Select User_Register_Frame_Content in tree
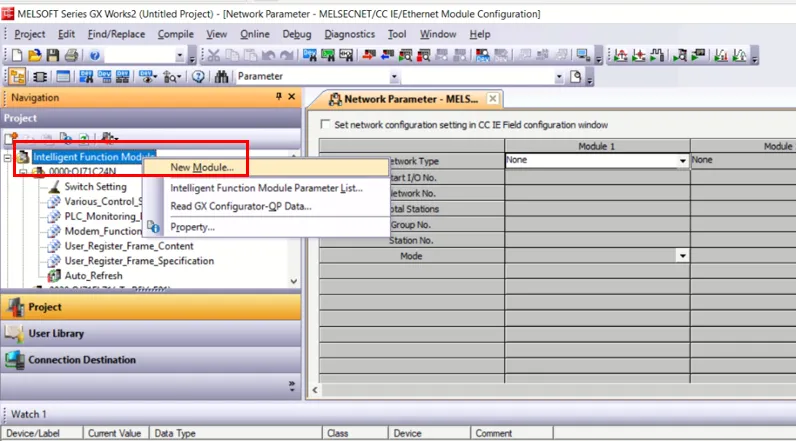The image size is (796, 441). (129, 246)
